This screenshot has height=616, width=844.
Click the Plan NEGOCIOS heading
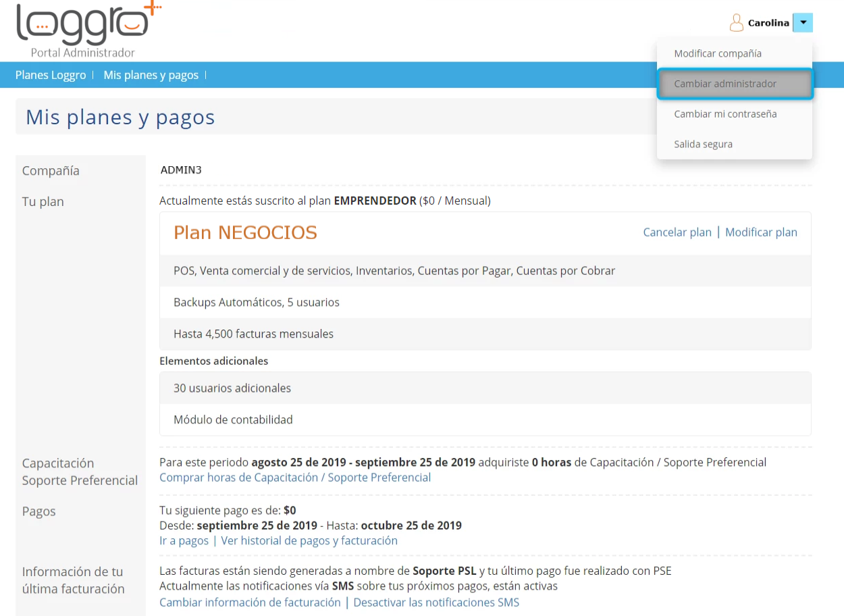point(245,233)
